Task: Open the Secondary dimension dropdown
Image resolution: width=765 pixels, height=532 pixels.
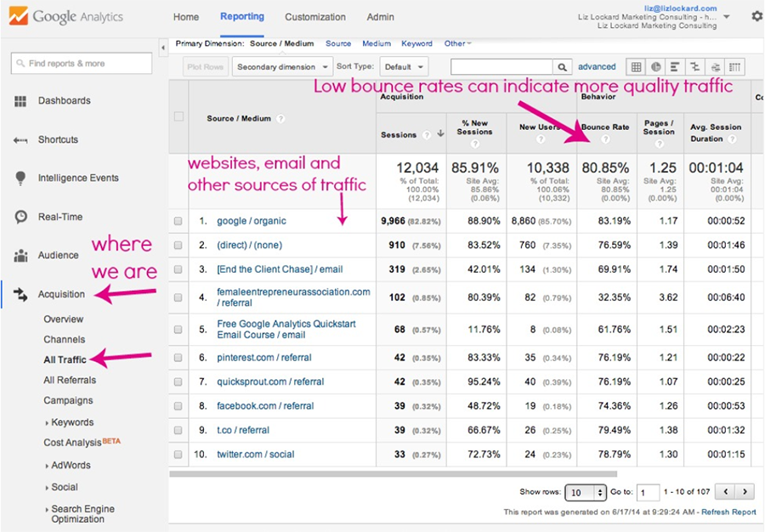Action: point(282,67)
